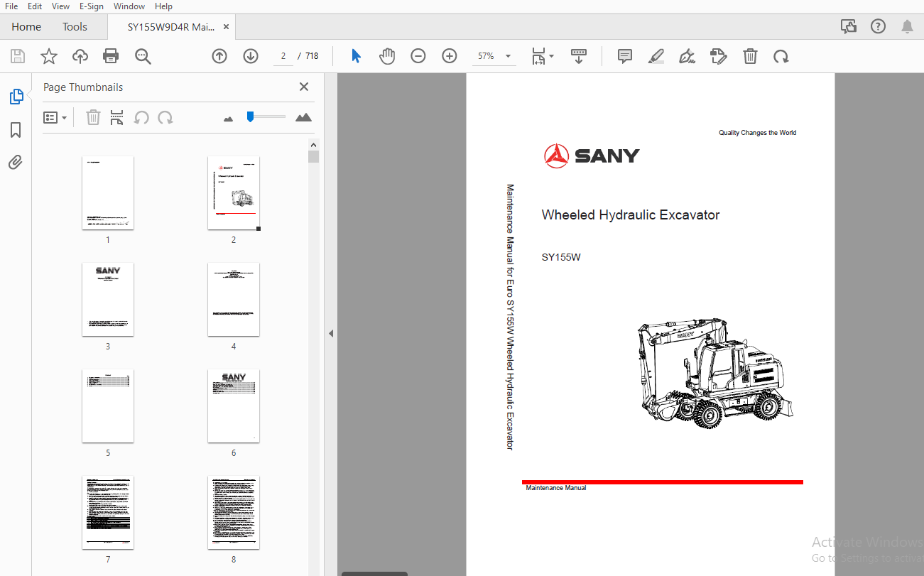Open the notifications bell

coord(908,26)
